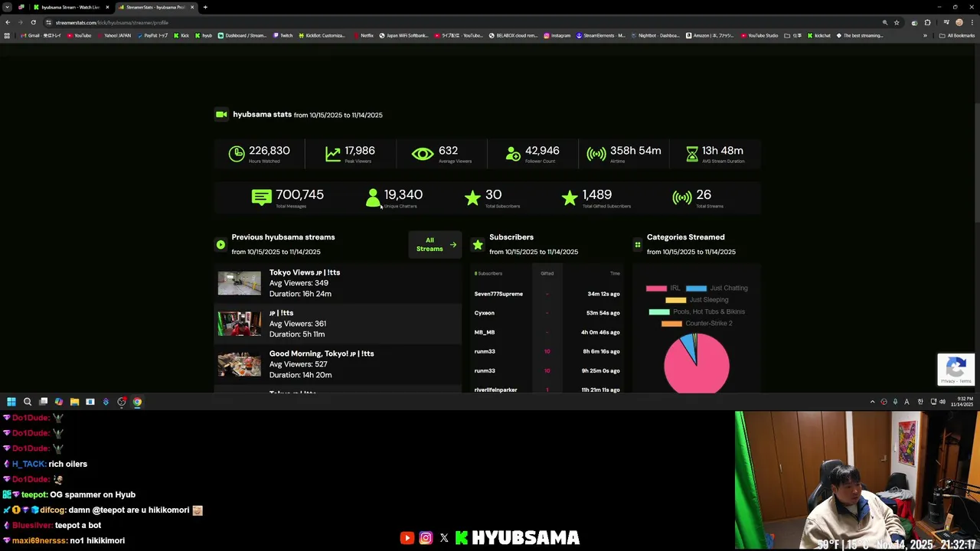The height and width of the screenshot is (551, 980).
Task: Open the Windows Start menu
Action: [11, 402]
